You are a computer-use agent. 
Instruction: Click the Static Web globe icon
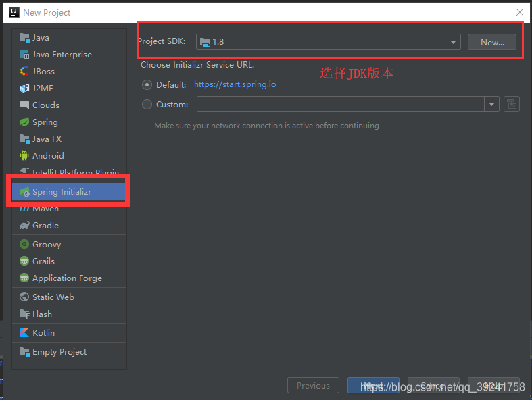pyautogui.click(x=24, y=297)
